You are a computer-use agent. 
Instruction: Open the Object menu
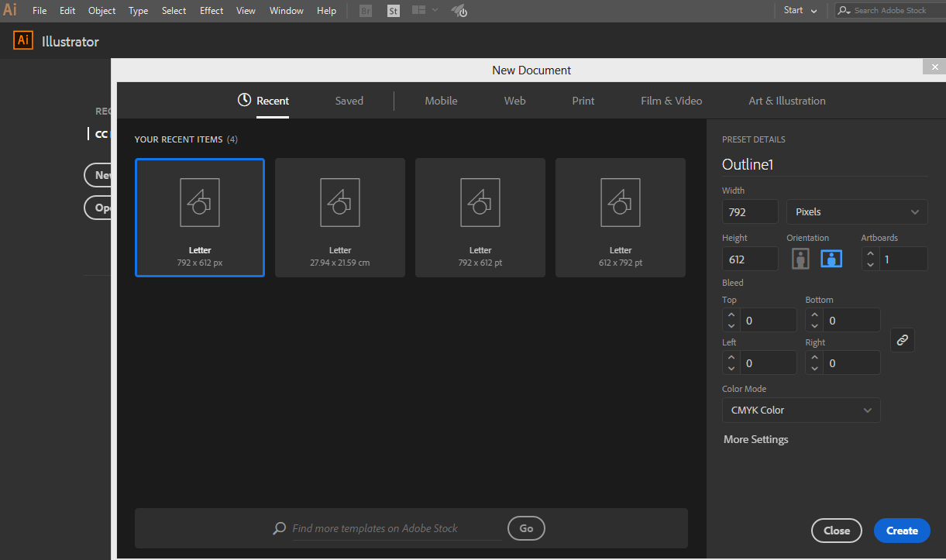click(x=101, y=11)
